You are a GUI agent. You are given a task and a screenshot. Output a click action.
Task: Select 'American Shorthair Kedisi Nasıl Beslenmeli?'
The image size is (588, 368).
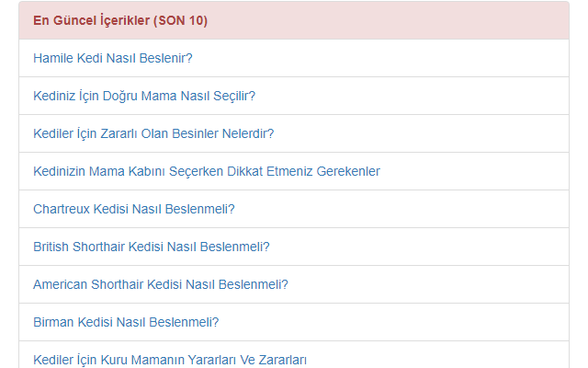161,284
